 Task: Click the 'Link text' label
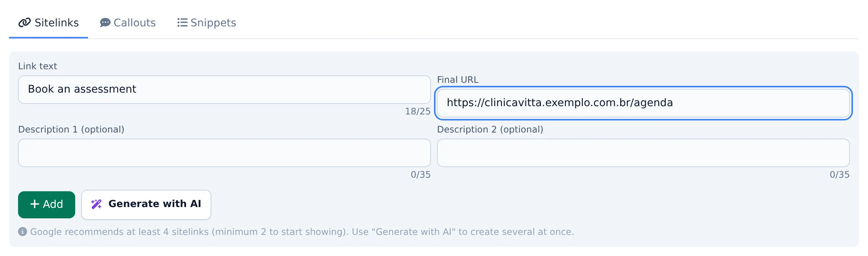coord(38,66)
